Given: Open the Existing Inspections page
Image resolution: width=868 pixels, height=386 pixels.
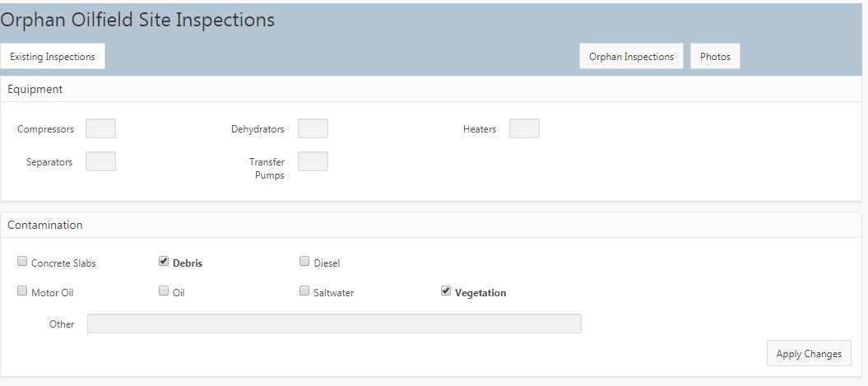Looking at the screenshot, I should [x=53, y=57].
